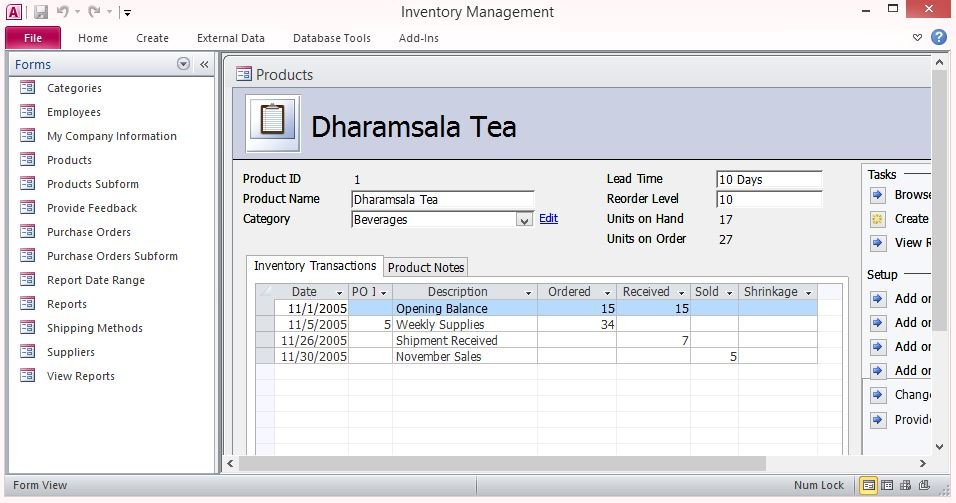Image resolution: width=956 pixels, height=503 pixels.
Task: Expand the Description column filter dropdown
Action: (x=528, y=293)
